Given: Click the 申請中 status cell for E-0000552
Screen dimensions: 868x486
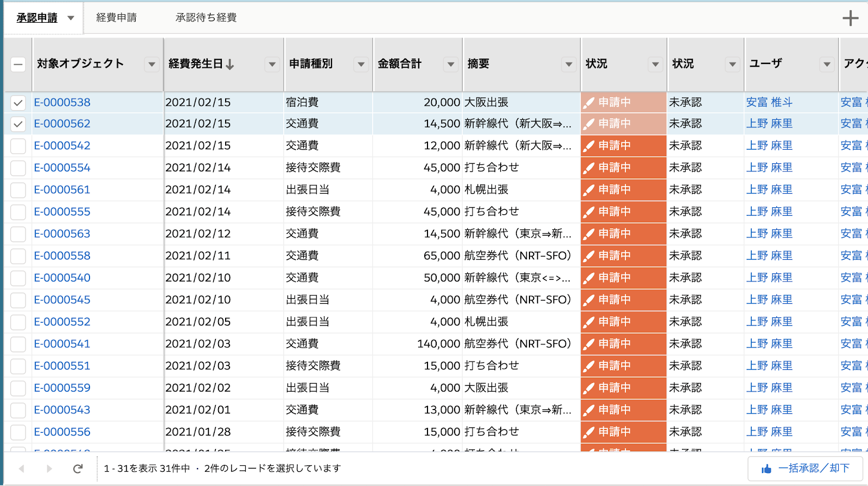Looking at the screenshot, I should [x=623, y=322].
